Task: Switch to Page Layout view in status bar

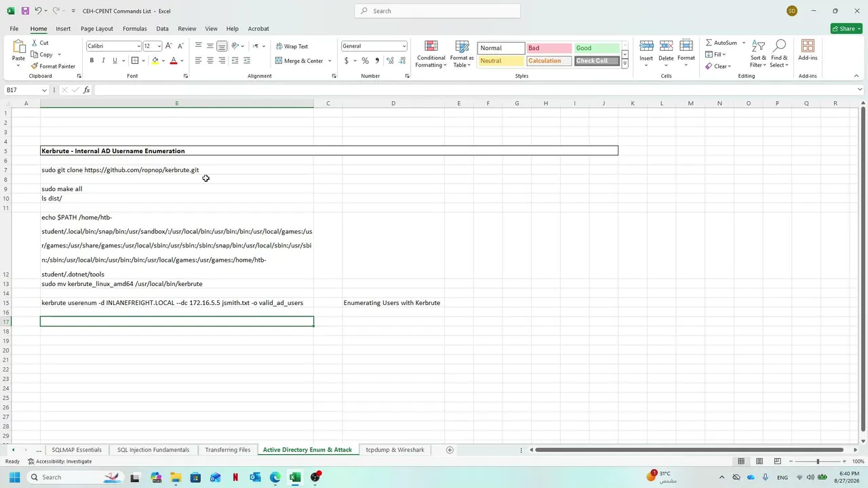Action: (x=759, y=462)
